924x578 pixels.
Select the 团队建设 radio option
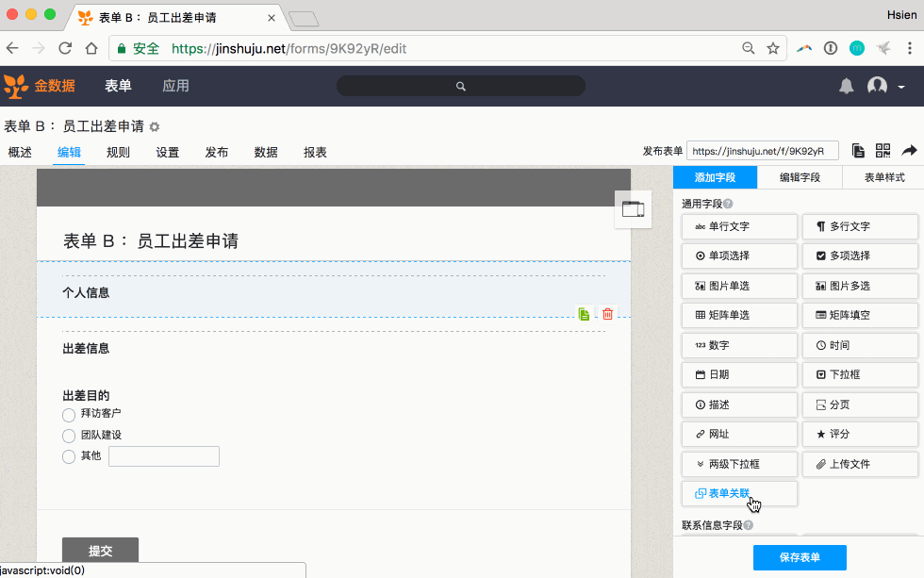tap(68, 436)
